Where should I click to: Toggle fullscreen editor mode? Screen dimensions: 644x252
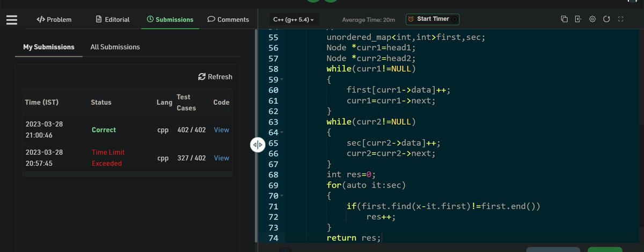click(x=620, y=19)
